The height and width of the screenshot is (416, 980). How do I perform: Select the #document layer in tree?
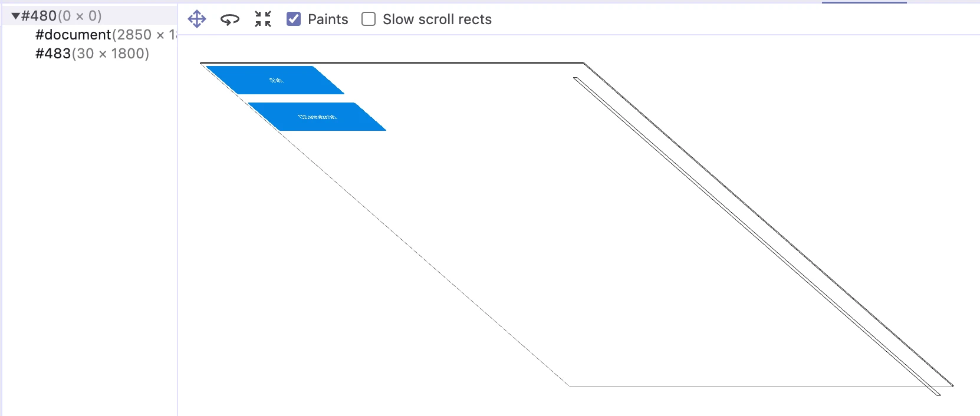point(73,35)
